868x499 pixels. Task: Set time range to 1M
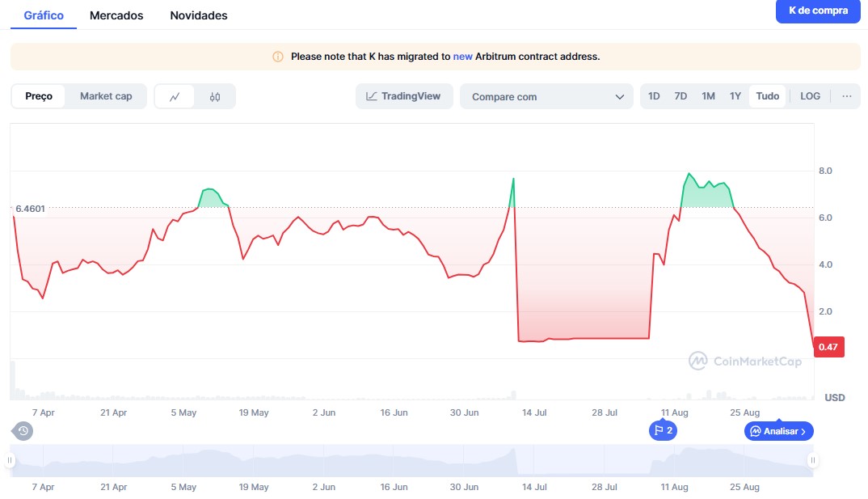point(708,96)
